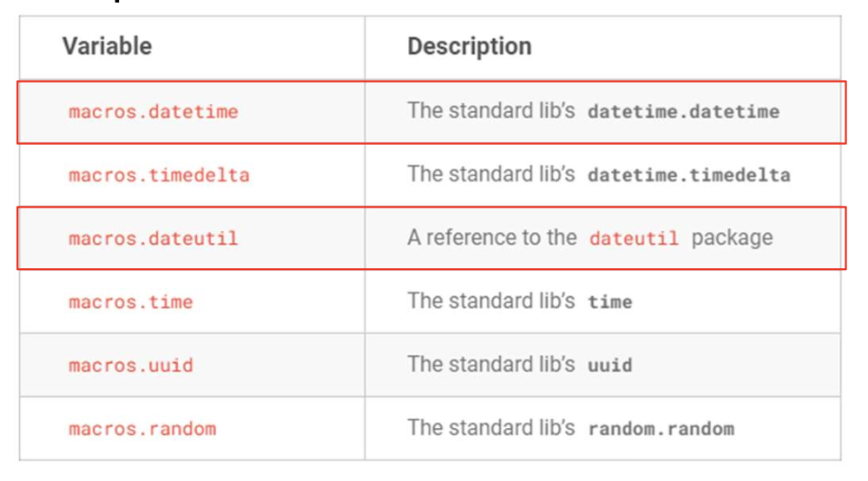Click the bold uuid description text
868x481 pixels.
tap(609, 366)
